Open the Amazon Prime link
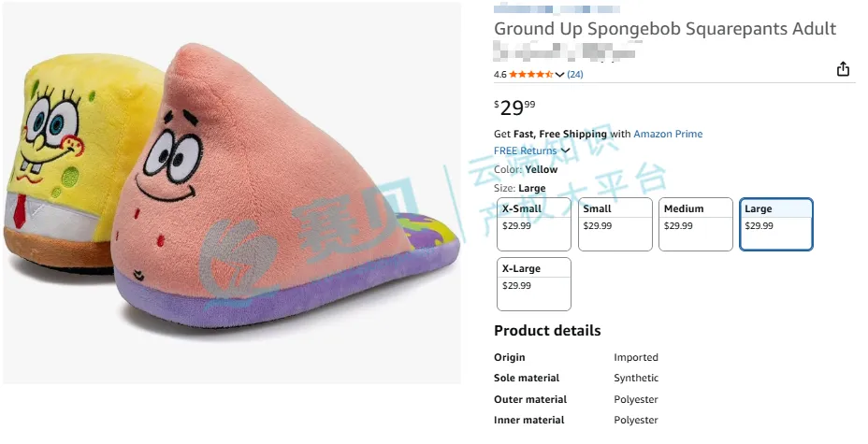 pyautogui.click(x=668, y=134)
